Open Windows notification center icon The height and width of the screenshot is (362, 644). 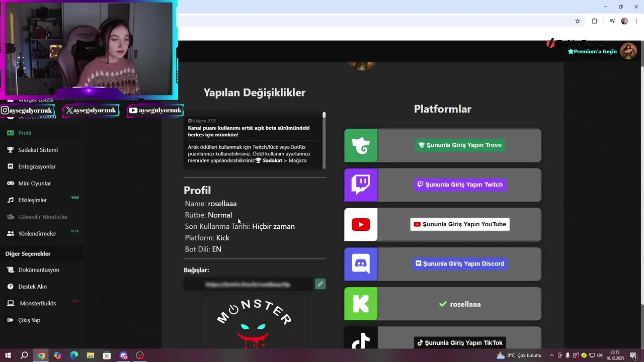pyautogui.click(x=633, y=355)
